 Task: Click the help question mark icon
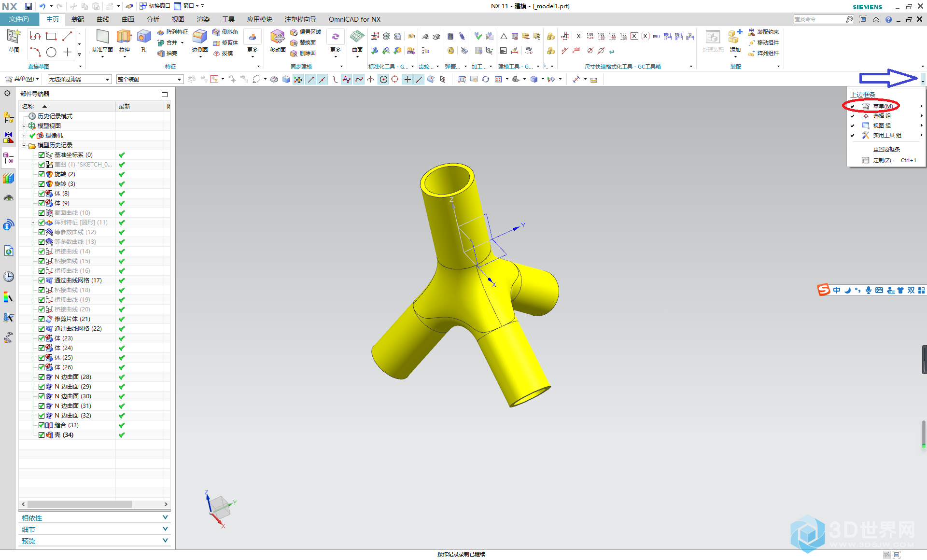click(888, 20)
